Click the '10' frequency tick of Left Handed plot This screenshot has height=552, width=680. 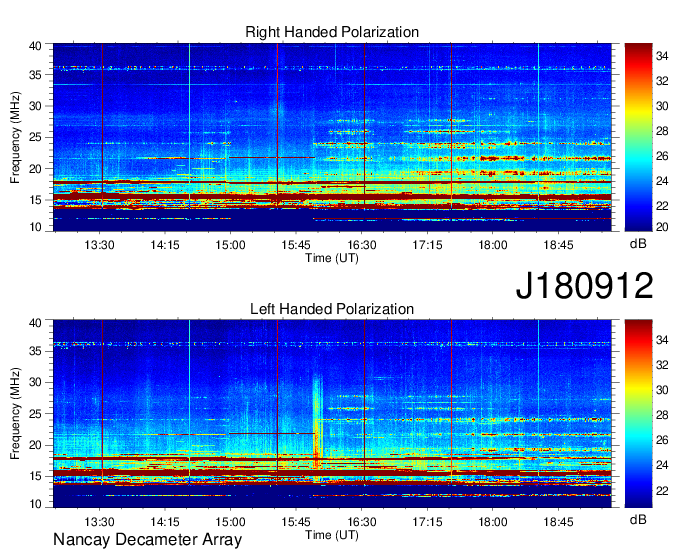pyautogui.click(x=35, y=504)
